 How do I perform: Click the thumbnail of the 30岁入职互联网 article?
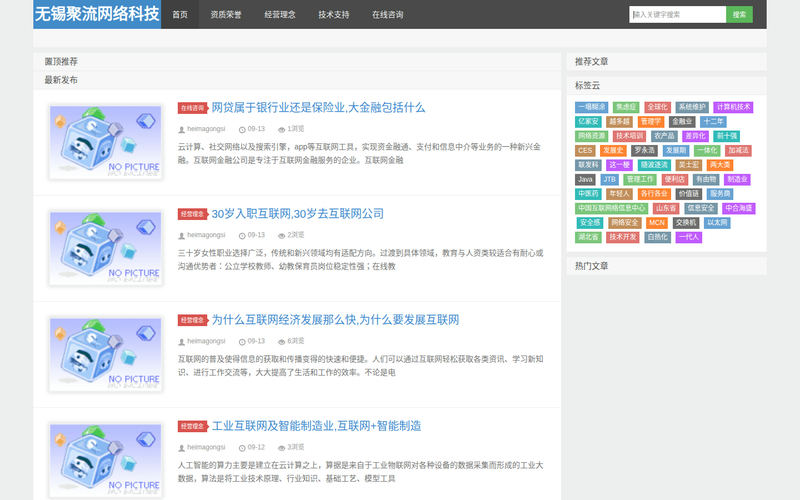[106, 248]
